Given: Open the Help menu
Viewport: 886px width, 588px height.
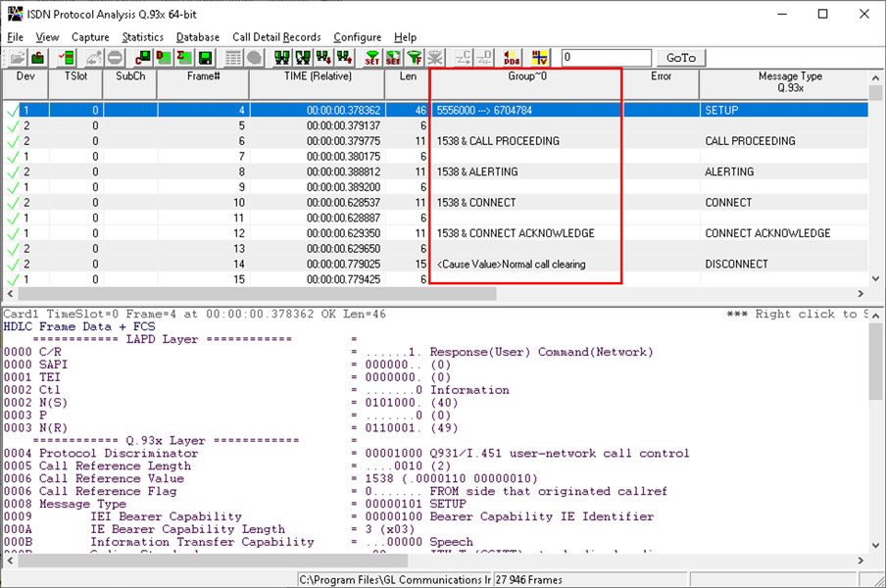Looking at the screenshot, I should [405, 37].
